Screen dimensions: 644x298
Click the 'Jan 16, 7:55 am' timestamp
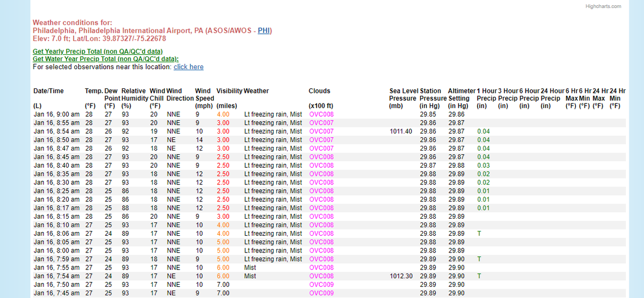tap(56, 267)
